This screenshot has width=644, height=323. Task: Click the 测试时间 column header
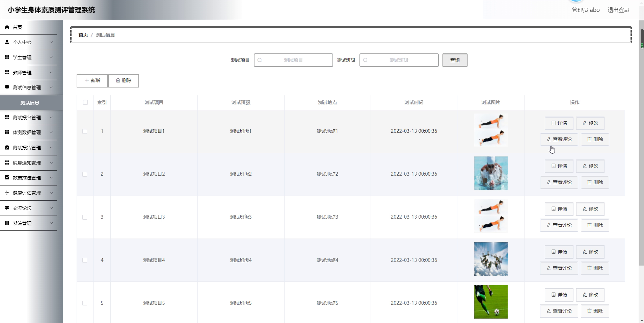tap(414, 102)
